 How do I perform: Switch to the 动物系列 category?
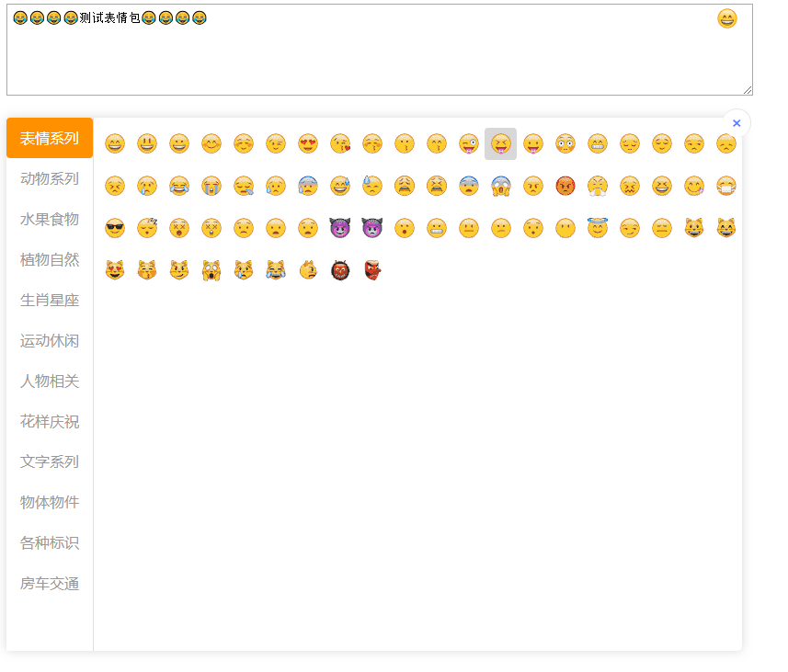tap(49, 178)
